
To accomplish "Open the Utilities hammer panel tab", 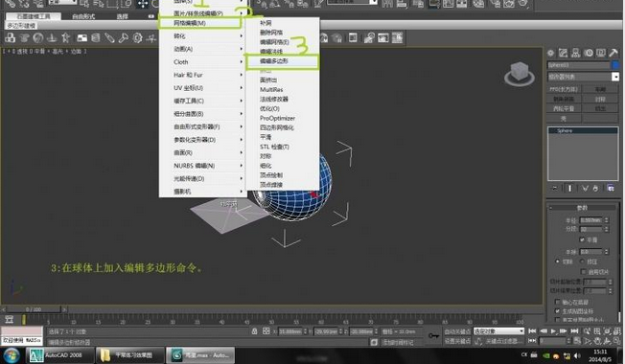I will pyautogui.click(x=613, y=53).
